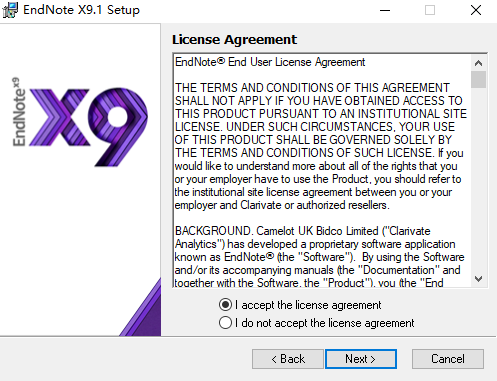
Task: Click the BACKGROUND paragraph in license text
Action: (319, 257)
